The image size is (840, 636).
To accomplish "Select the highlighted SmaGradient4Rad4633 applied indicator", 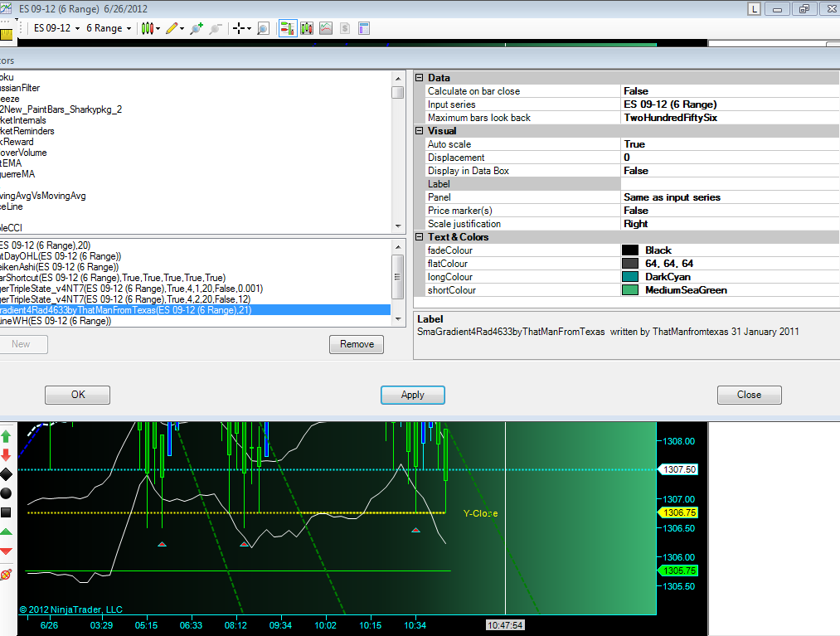I will pos(195,310).
